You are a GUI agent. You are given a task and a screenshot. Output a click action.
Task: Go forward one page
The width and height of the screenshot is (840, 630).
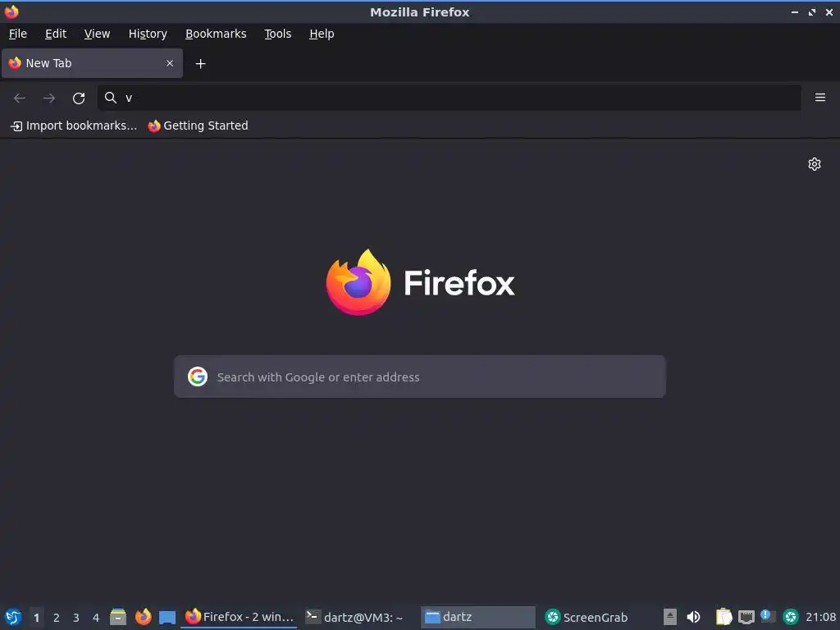[x=49, y=98]
